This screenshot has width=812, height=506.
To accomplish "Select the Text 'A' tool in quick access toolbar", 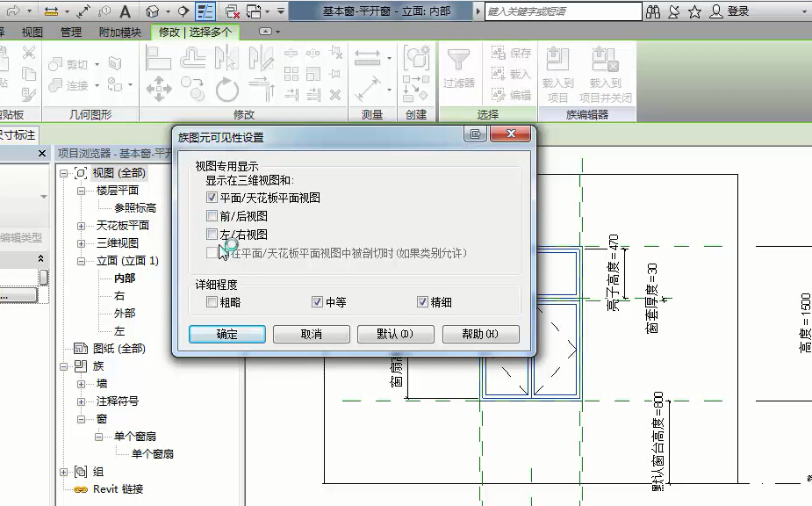I will click(x=125, y=11).
